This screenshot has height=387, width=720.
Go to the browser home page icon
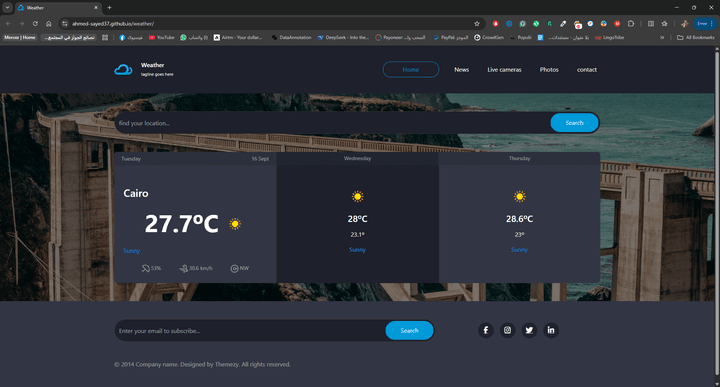point(49,23)
